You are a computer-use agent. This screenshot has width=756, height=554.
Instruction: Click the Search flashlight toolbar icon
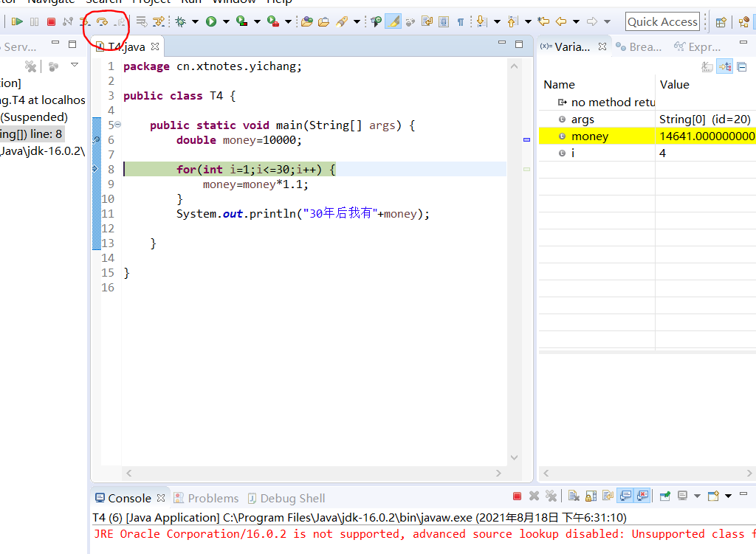342,21
